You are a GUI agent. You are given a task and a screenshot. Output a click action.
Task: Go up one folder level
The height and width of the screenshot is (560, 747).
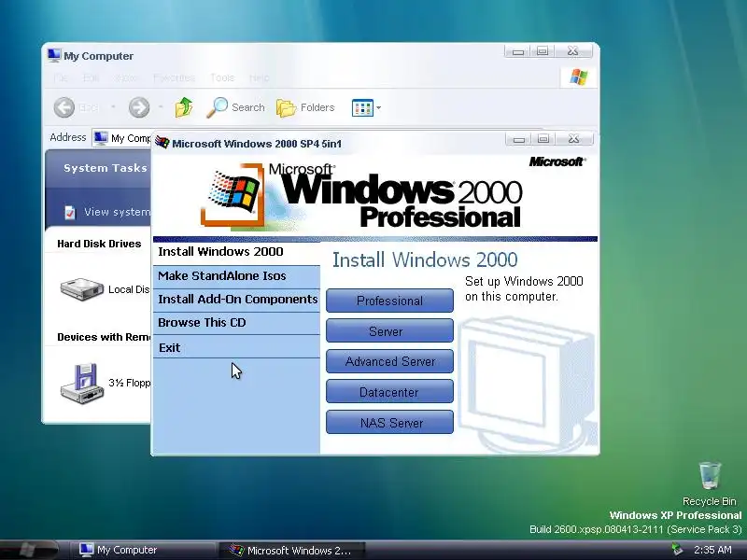(x=184, y=107)
